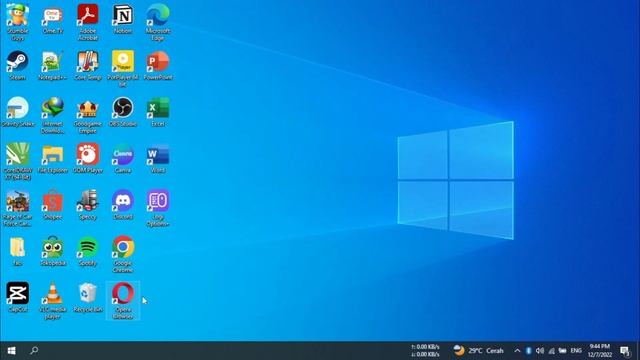Open the clock showing 9:44 PM

click(600, 351)
